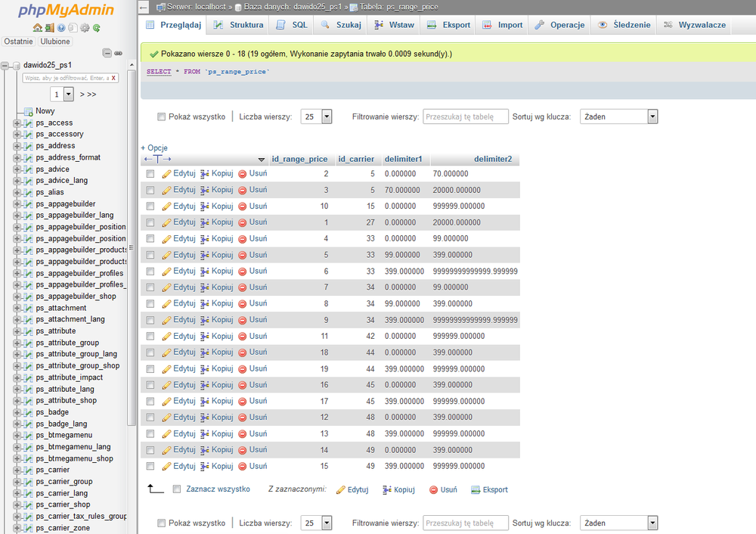This screenshot has width=756, height=534.
Task: Click the Ostatnie button
Action: click(x=18, y=42)
